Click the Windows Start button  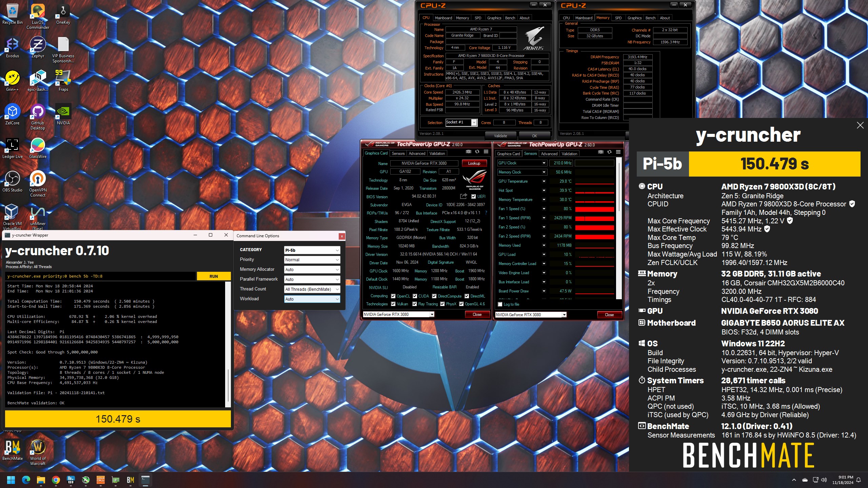pos(11,480)
